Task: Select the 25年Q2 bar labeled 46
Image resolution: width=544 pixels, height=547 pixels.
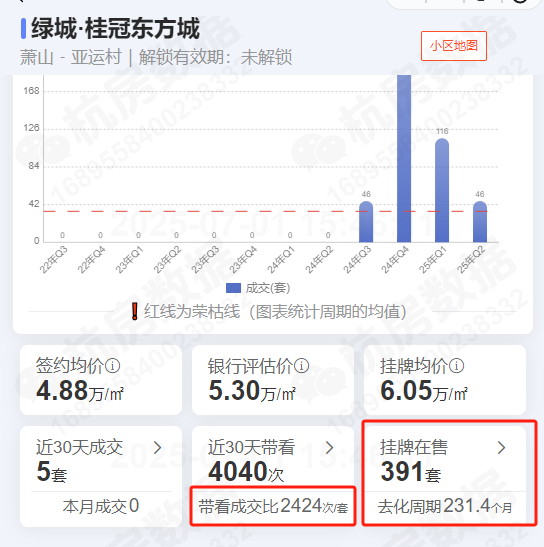Action: (x=480, y=222)
